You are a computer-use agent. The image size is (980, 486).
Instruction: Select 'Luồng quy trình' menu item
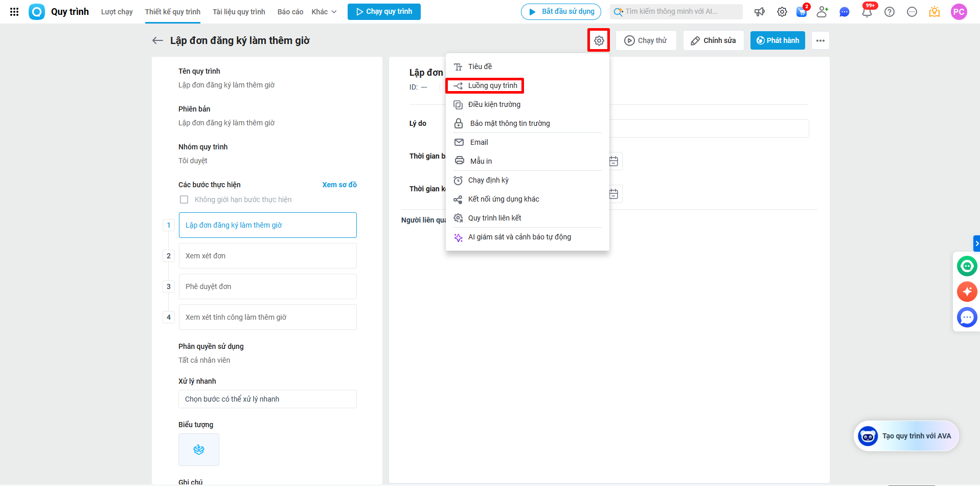pyautogui.click(x=492, y=85)
